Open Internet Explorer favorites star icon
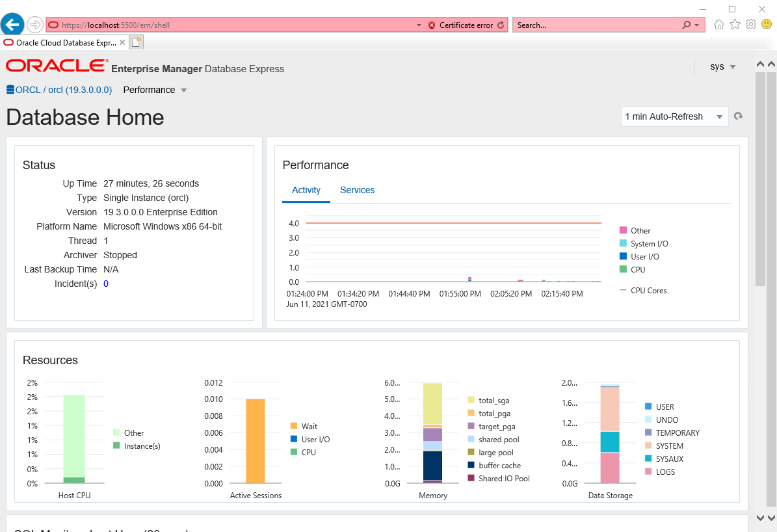 [x=735, y=24]
